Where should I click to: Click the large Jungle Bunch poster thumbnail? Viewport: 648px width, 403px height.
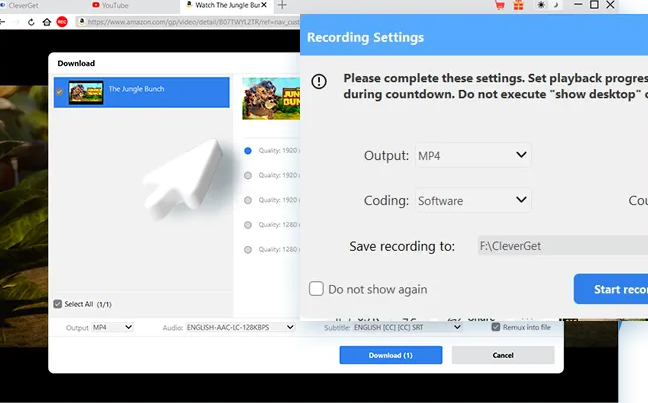click(x=271, y=99)
